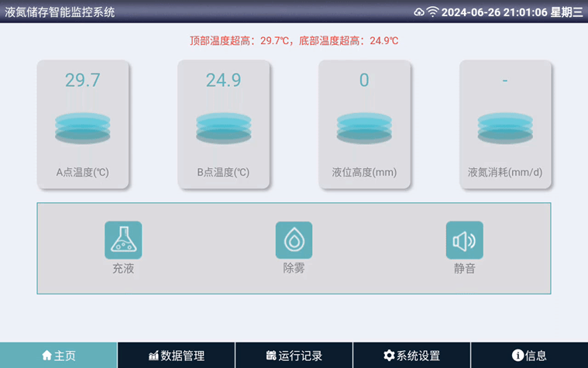This screenshot has width=588, height=368.
Task: Click the 液氮消耗 liquid disc graphic
Action: (x=505, y=128)
